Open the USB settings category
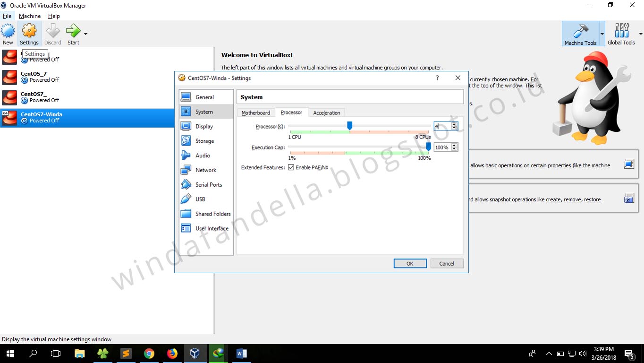Screen dimensions: 644x363 (206, 199)
